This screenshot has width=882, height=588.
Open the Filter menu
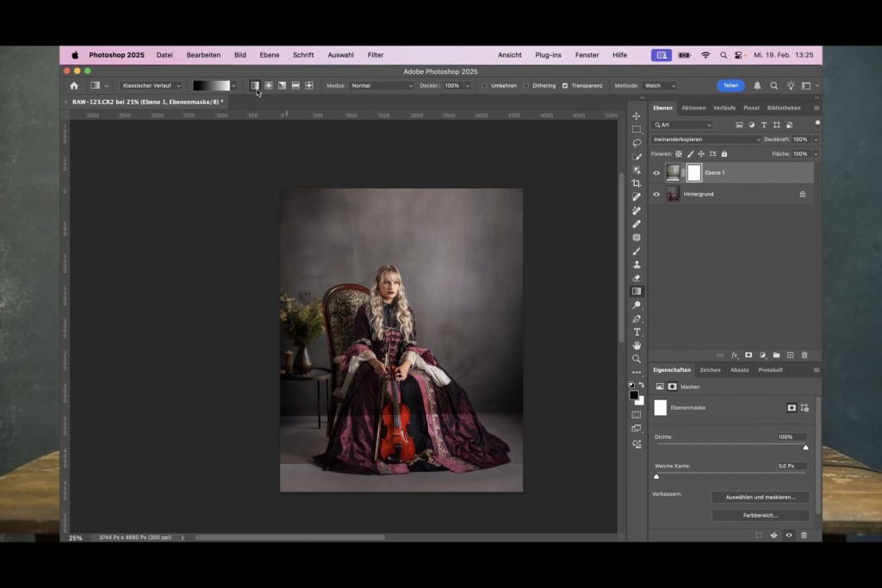coord(376,55)
